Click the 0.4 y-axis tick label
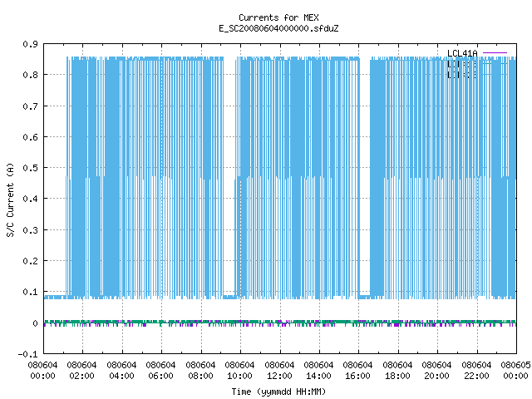This screenshot has width=532, height=399. tap(30, 199)
